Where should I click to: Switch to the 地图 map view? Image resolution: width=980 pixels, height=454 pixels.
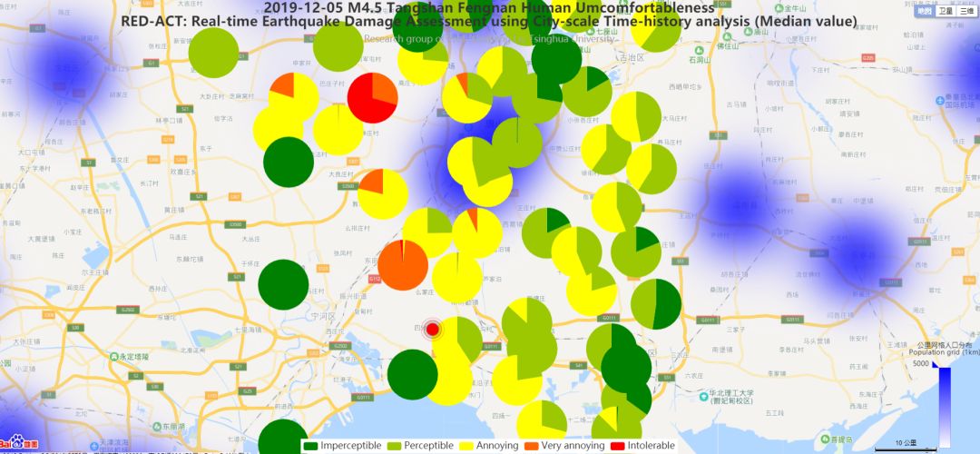[x=925, y=11]
